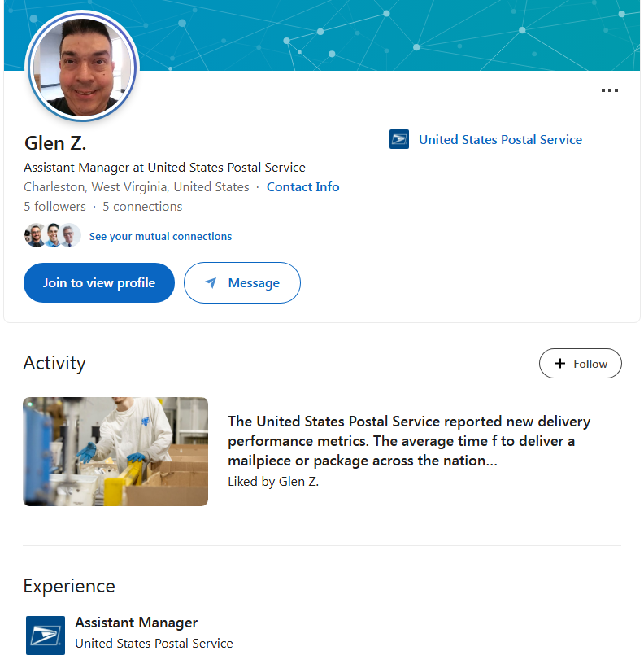Click the first mutual connection avatar
The height and width of the screenshot is (664, 644).
(x=35, y=235)
